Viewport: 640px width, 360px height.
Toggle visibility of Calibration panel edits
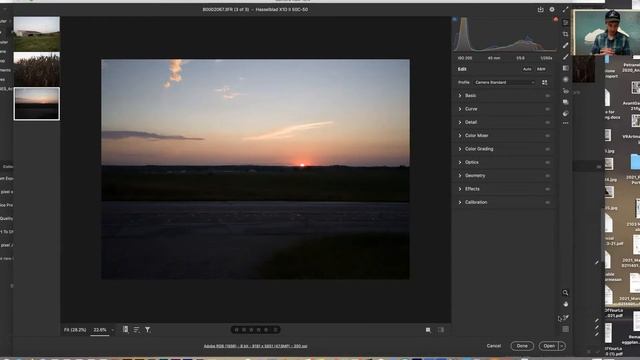click(547, 202)
